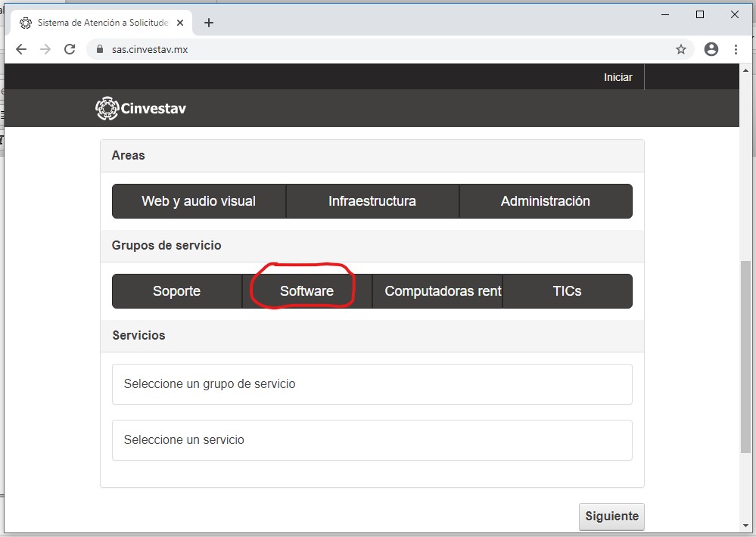The width and height of the screenshot is (756, 537).
Task: Open a new tab with plus icon
Action: [x=209, y=23]
